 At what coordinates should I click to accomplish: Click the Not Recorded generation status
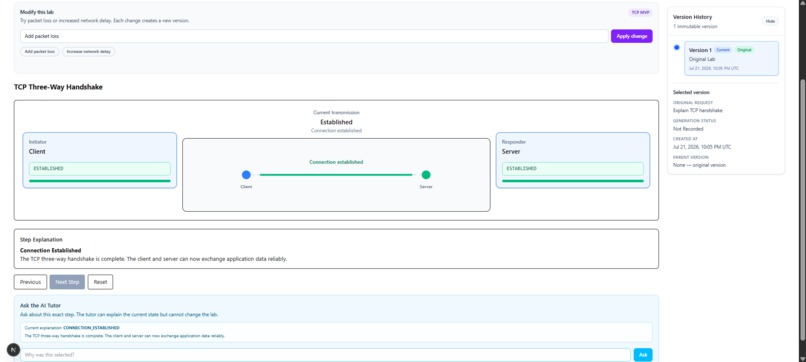point(688,129)
